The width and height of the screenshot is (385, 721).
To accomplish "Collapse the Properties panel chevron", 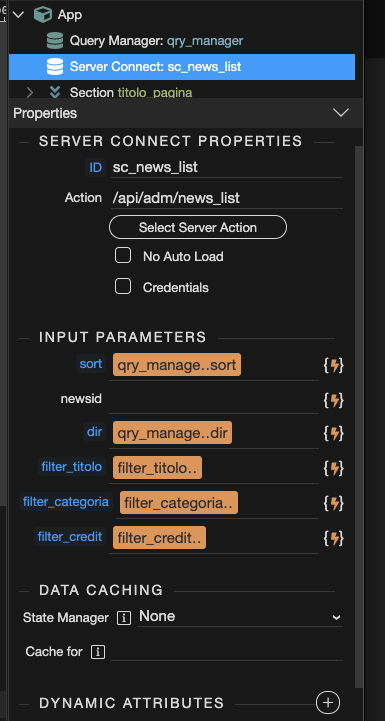I will point(341,113).
